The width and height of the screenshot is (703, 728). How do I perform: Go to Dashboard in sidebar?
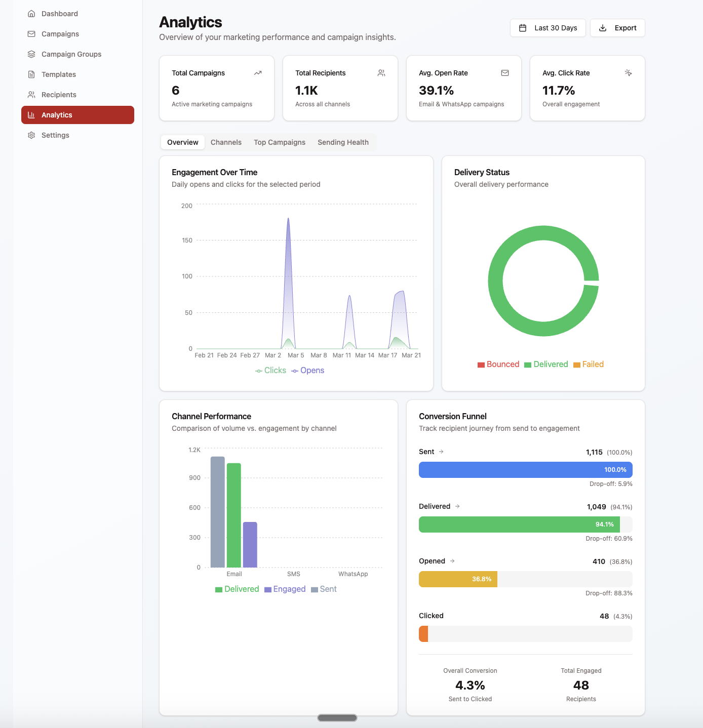pos(77,14)
